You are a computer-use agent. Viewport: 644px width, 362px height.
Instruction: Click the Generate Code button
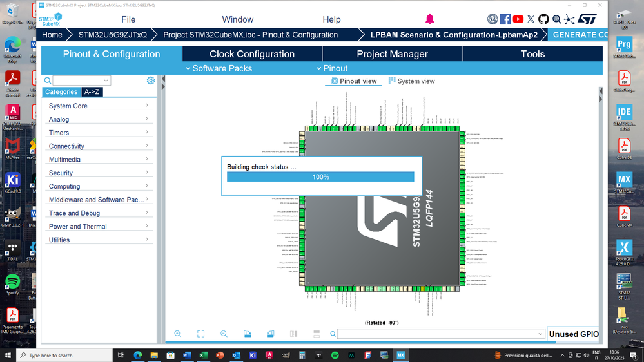pyautogui.click(x=578, y=35)
